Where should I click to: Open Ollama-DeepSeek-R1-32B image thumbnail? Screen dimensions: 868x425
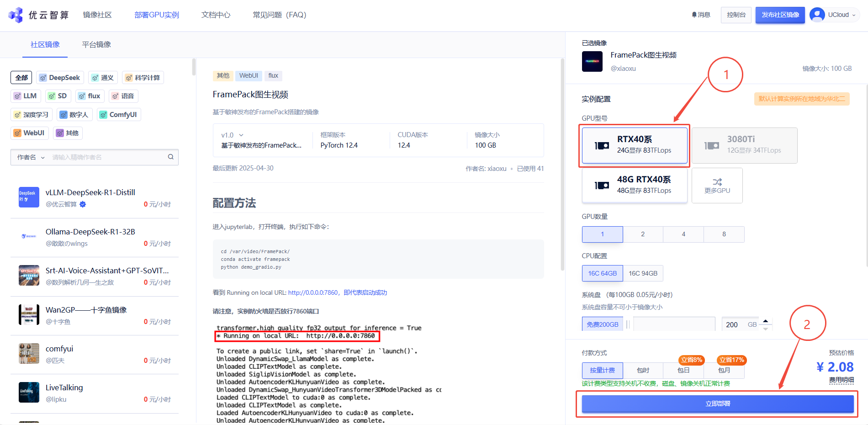29,236
